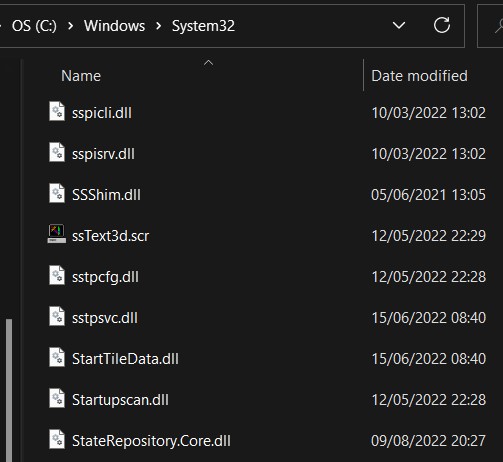The image size is (503, 462).
Task: Select the StartTileData.dll file icon
Action: tap(57, 357)
